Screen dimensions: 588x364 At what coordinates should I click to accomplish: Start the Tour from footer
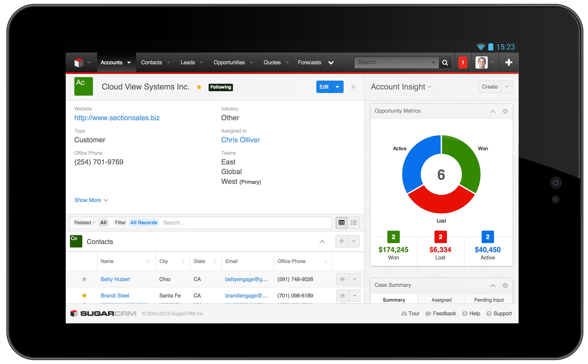410,314
